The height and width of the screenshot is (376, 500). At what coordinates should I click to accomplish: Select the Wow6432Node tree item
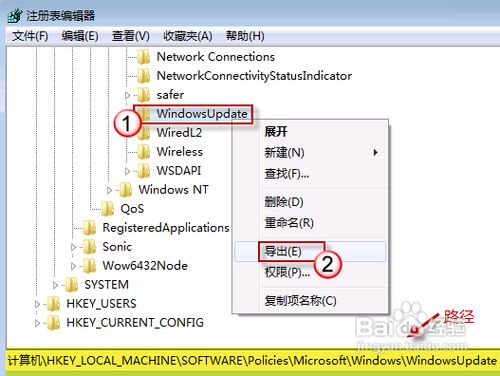(x=145, y=266)
